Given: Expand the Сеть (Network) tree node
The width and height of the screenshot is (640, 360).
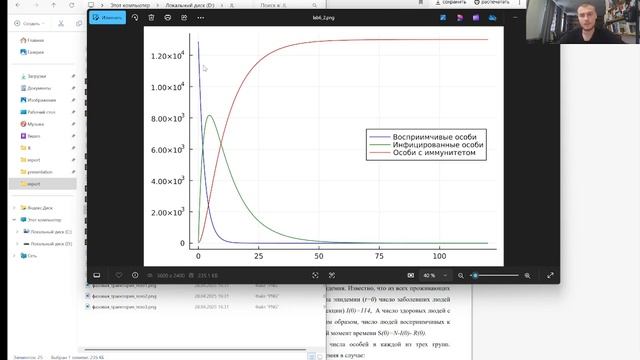Looking at the screenshot, I should pos(14,256).
